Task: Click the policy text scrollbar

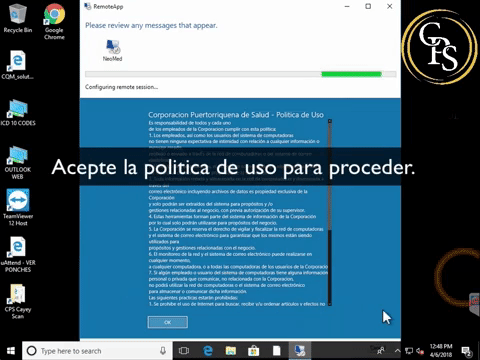Action: (x=330, y=212)
